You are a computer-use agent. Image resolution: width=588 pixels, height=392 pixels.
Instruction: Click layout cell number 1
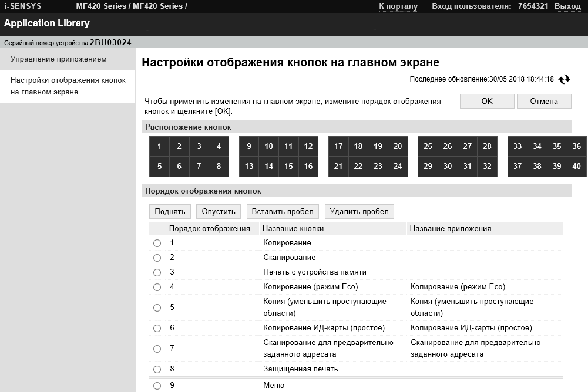(x=159, y=147)
